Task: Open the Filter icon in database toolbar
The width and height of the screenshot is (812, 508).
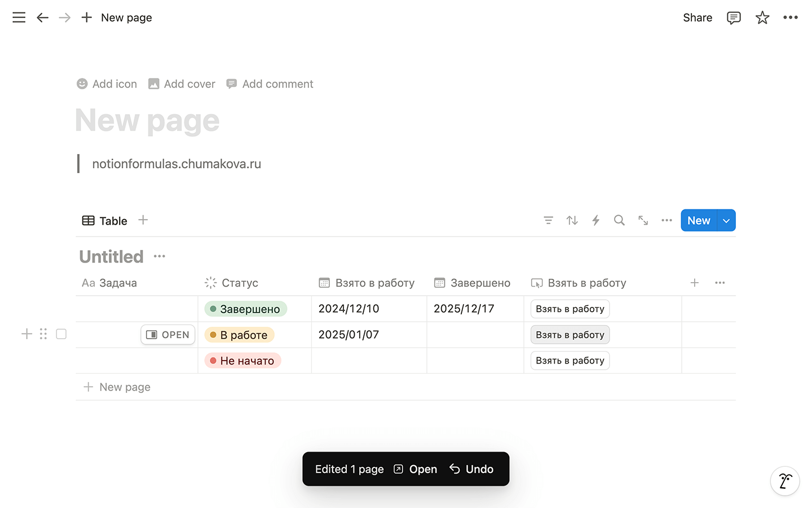Action: [548, 220]
